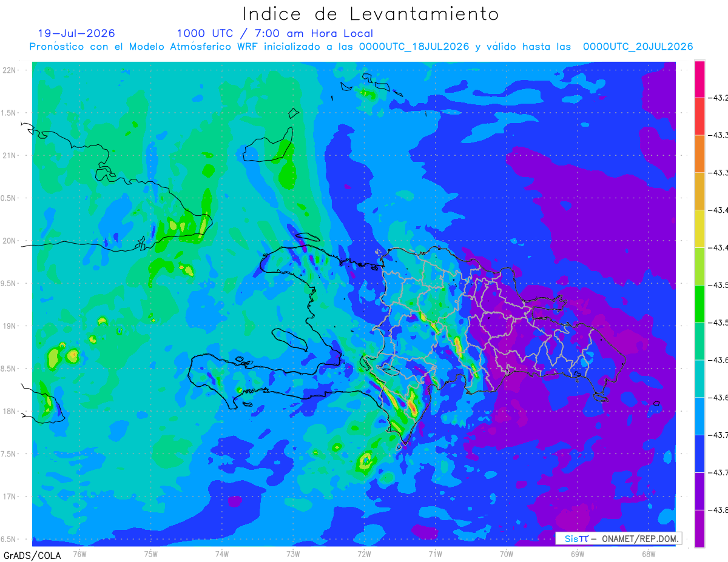
Task: Click the '71W' longitude label
Action: pyautogui.click(x=435, y=554)
